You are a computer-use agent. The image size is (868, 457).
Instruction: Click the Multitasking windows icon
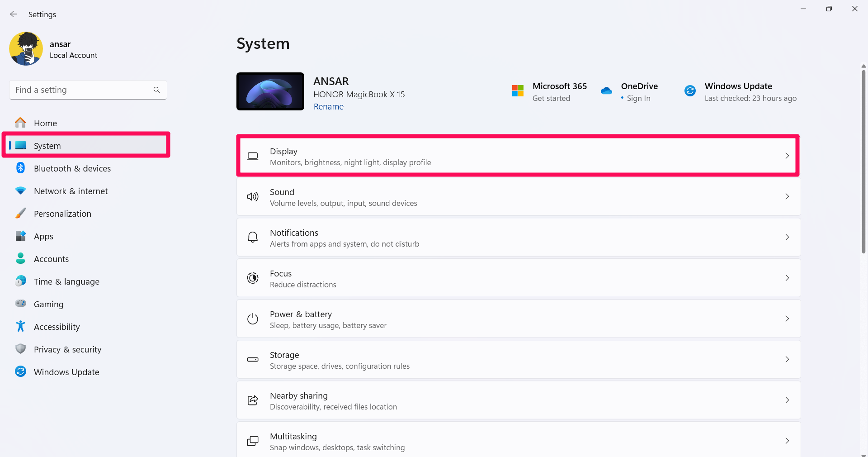[253, 441]
